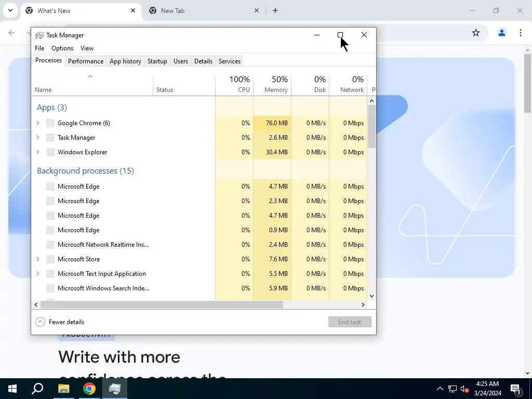The image size is (532, 399).
Task: Sort processes by Memory column
Action: coord(272,84)
